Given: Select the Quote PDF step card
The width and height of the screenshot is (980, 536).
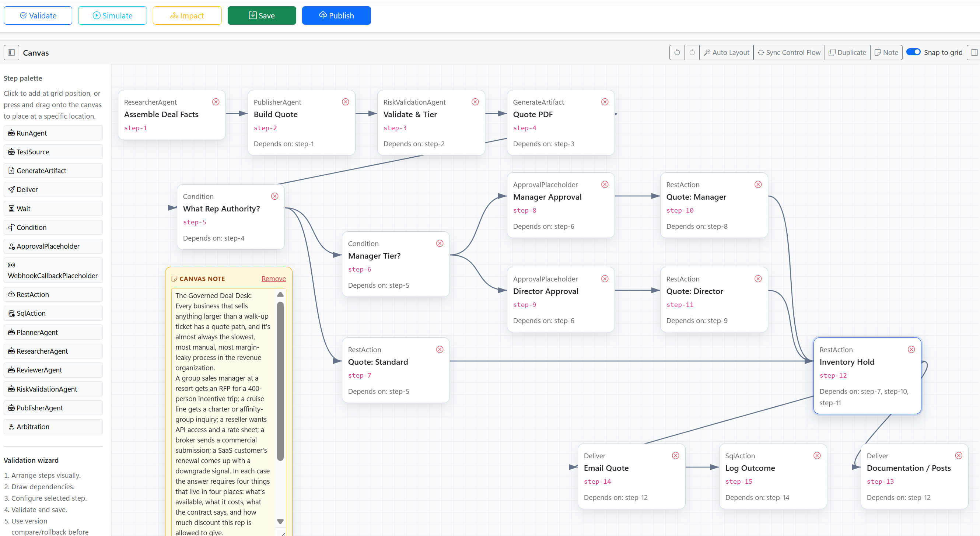Looking at the screenshot, I should pyautogui.click(x=561, y=123).
